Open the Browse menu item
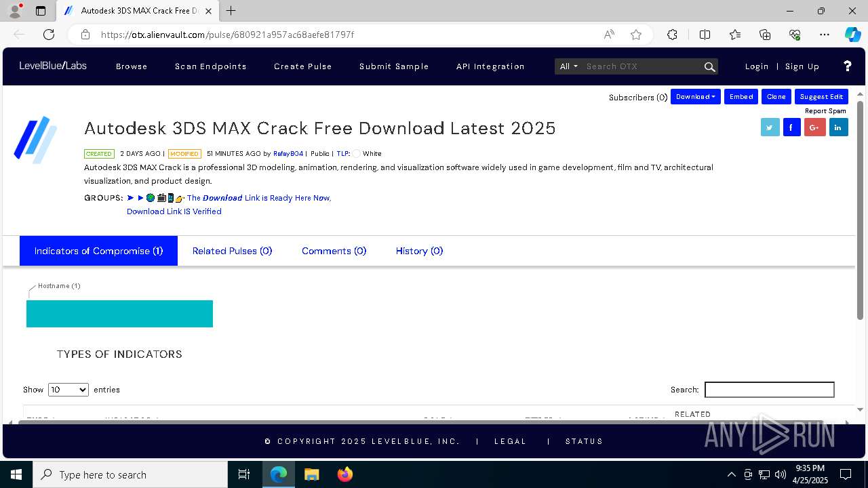The image size is (868, 488). pos(132,66)
